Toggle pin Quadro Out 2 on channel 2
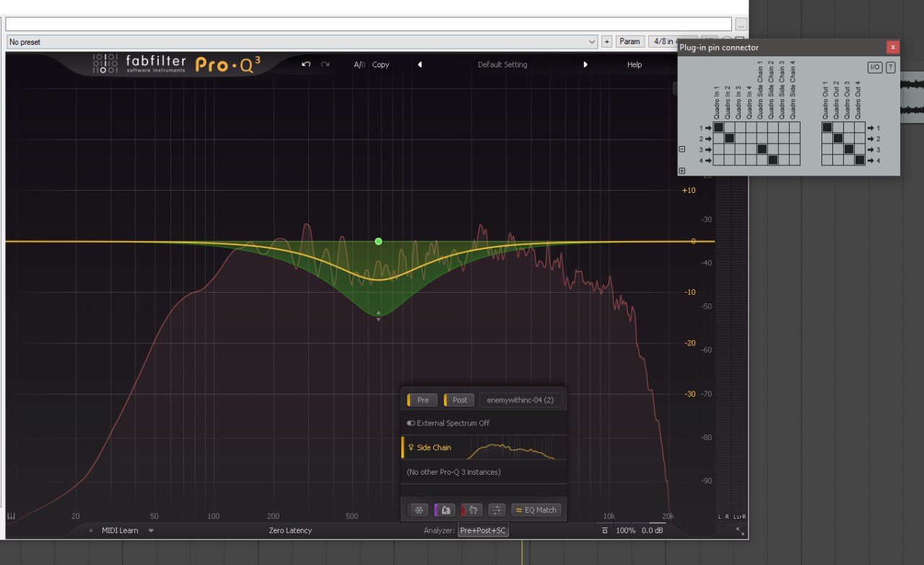This screenshot has width=924, height=565. pyautogui.click(x=837, y=138)
